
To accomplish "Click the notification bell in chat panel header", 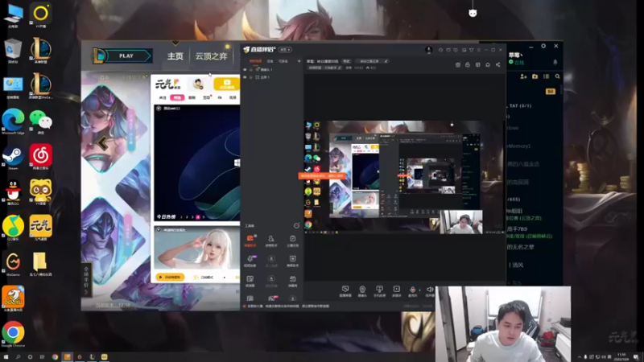I will [555, 62].
